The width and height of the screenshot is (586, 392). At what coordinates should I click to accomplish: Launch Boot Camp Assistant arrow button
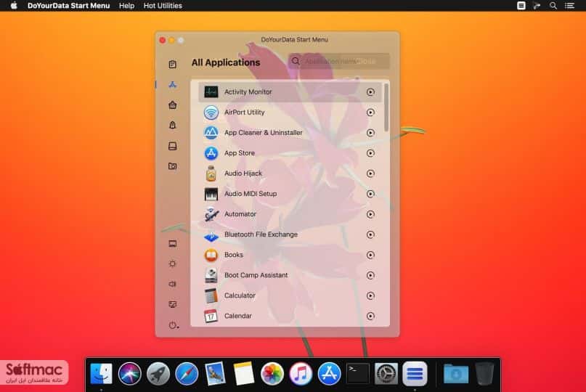tap(370, 275)
